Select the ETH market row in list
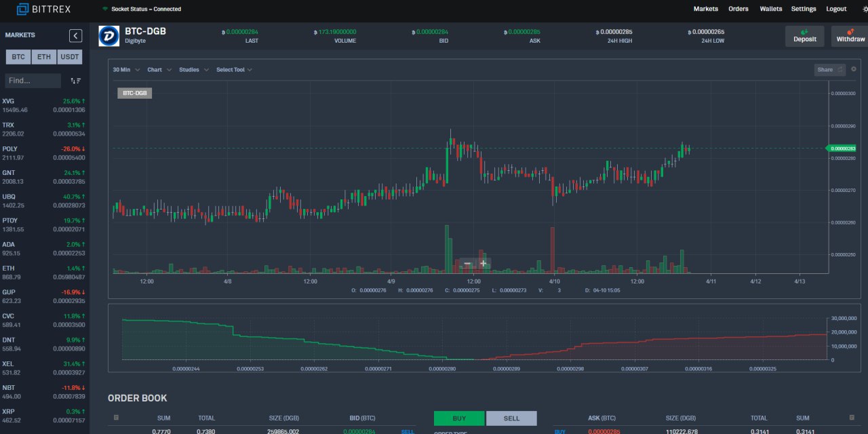The height and width of the screenshot is (434, 868). pos(44,273)
